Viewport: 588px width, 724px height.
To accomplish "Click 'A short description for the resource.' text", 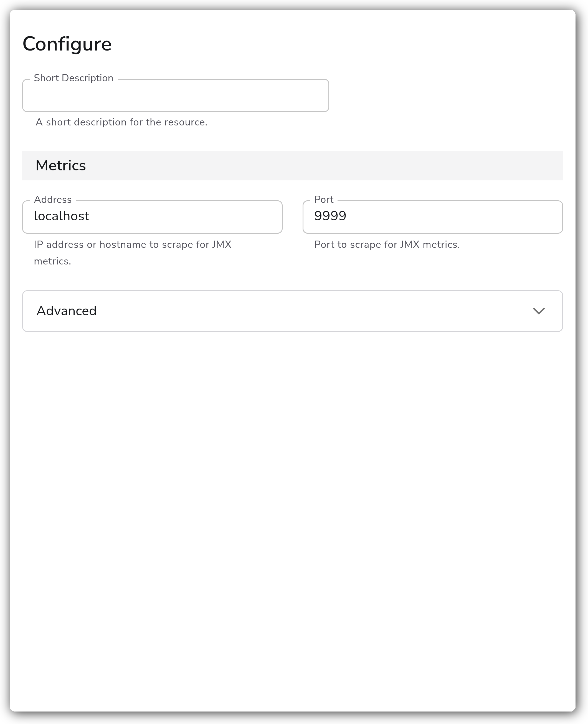I will pyautogui.click(x=121, y=122).
